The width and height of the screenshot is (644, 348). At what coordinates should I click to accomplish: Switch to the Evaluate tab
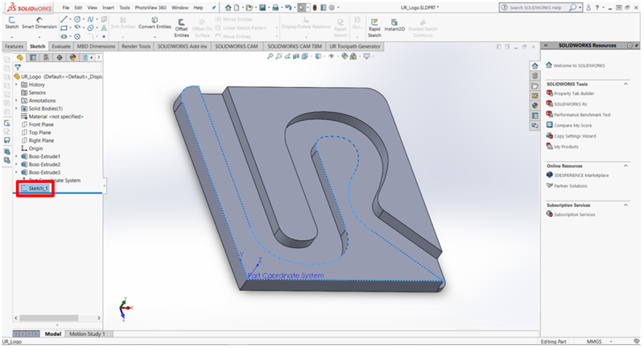coord(61,47)
